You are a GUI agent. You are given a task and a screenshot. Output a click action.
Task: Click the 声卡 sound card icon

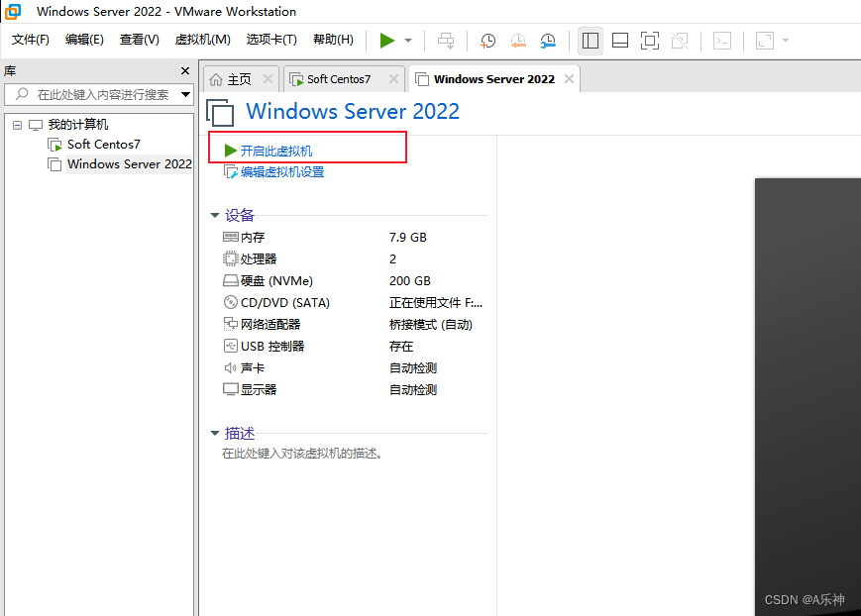[231, 367]
